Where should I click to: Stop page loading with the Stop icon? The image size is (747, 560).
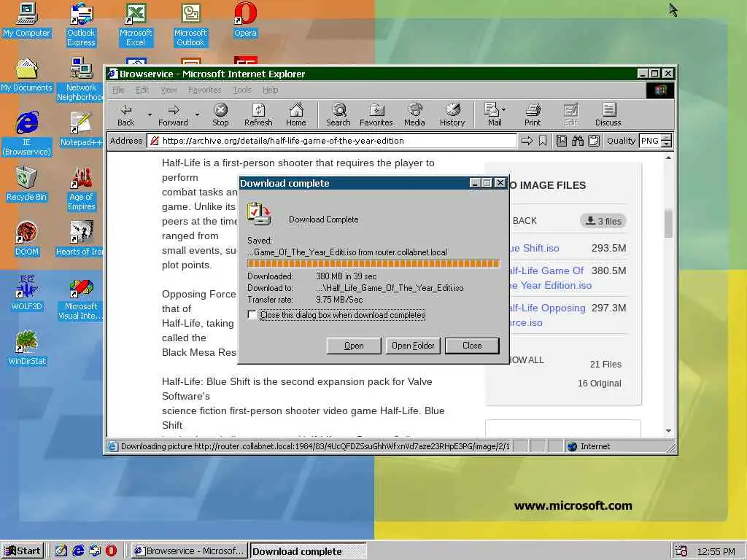coord(220,115)
